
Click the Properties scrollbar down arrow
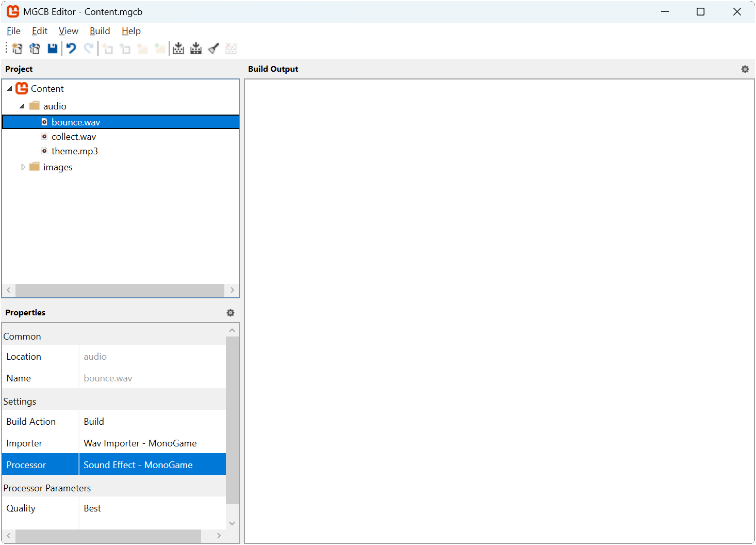point(232,523)
